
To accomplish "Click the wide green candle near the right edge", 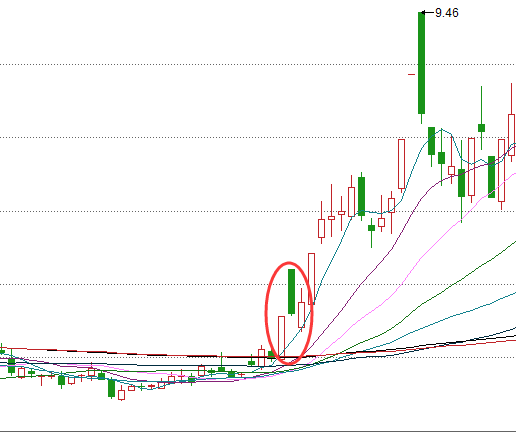I will pos(491,177).
